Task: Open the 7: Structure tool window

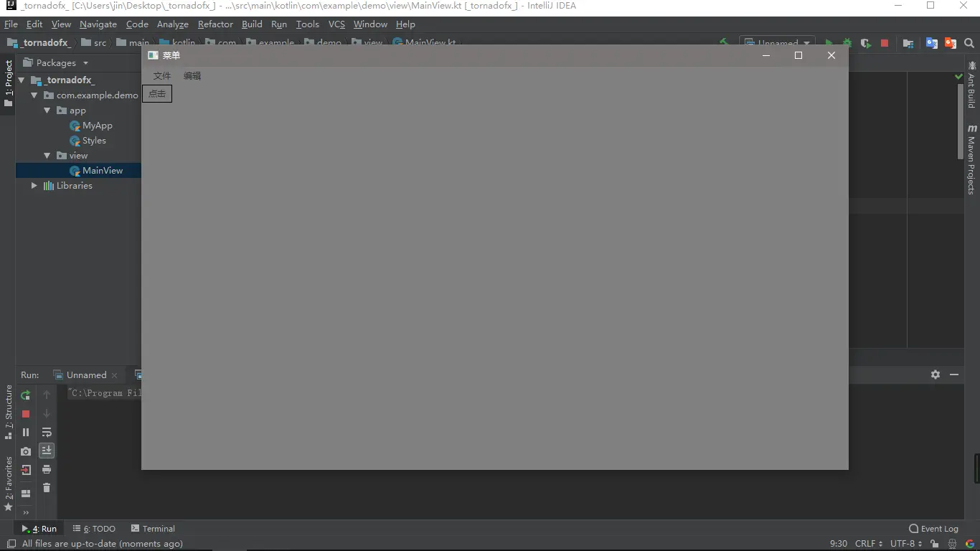Action: (x=8, y=412)
